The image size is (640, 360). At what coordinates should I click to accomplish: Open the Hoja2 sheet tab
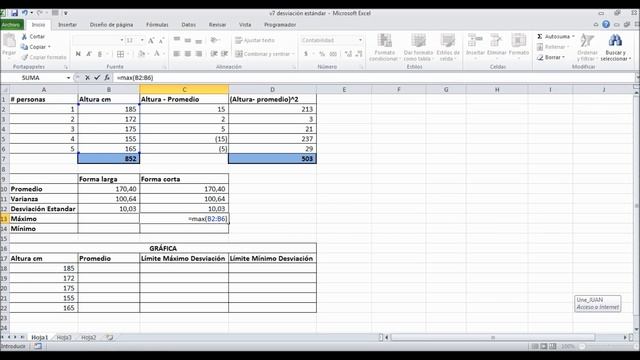89,337
